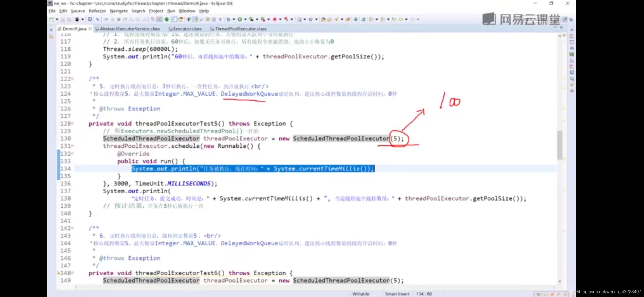Click the Debug bug icon
Image resolution: width=644 pixels, height=297 pixels.
(x=228, y=19)
